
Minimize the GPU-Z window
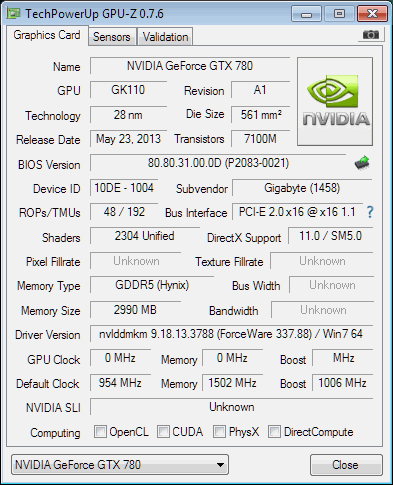tap(306, 14)
